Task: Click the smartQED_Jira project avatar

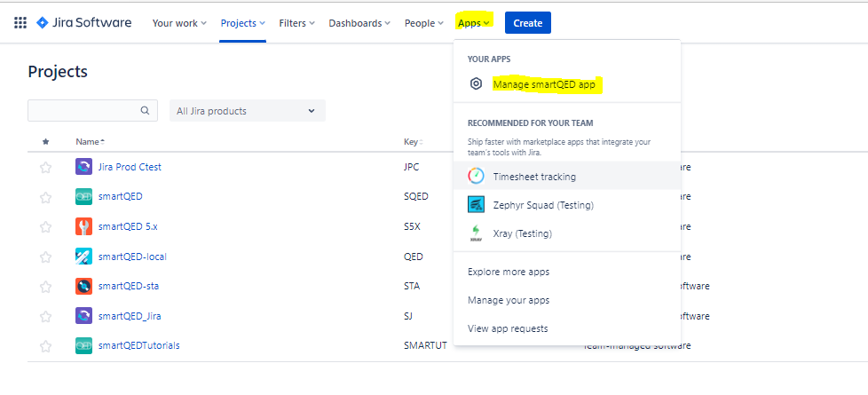Action: pyautogui.click(x=83, y=316)
